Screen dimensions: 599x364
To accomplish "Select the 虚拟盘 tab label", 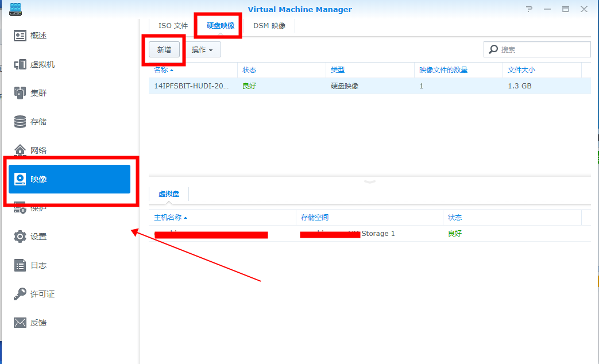I will pos(168,194).
